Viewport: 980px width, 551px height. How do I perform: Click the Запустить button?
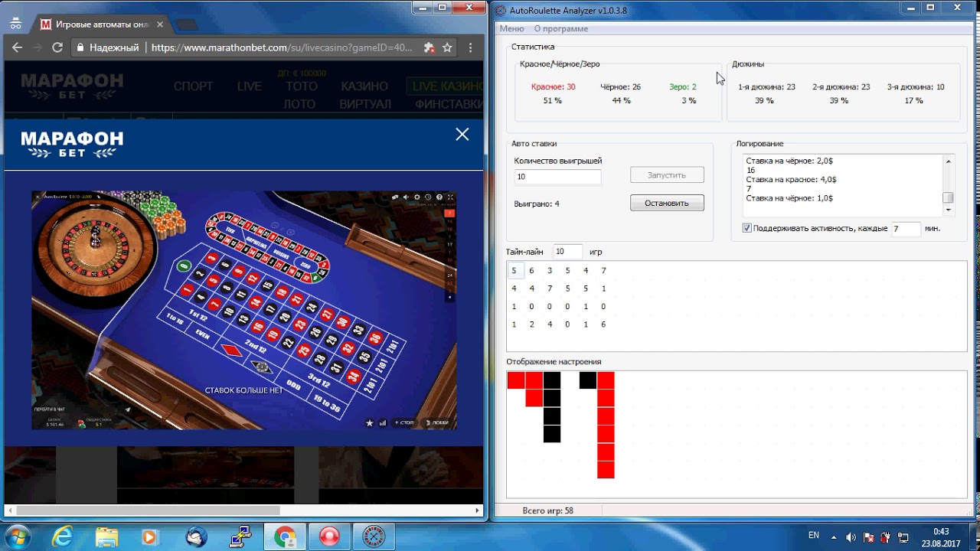tap(667, 175)
